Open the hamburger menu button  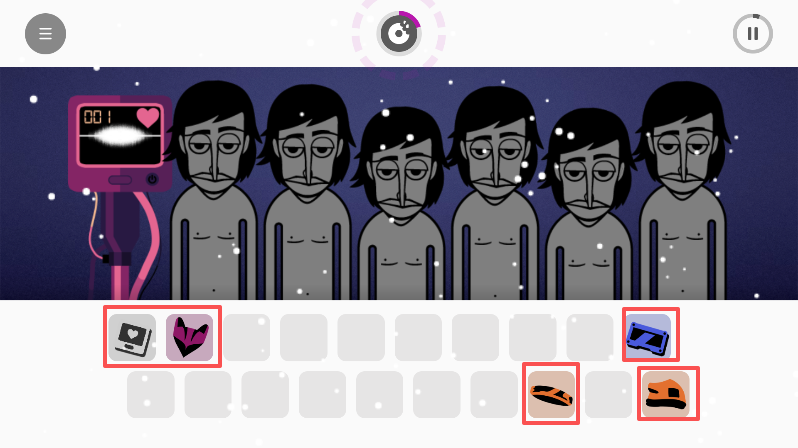(45, 34)
